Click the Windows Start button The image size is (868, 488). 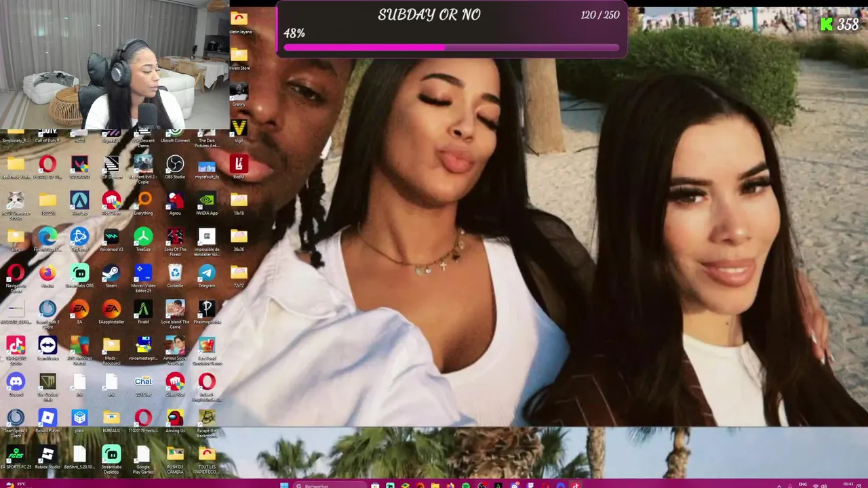tap(284, 485)
